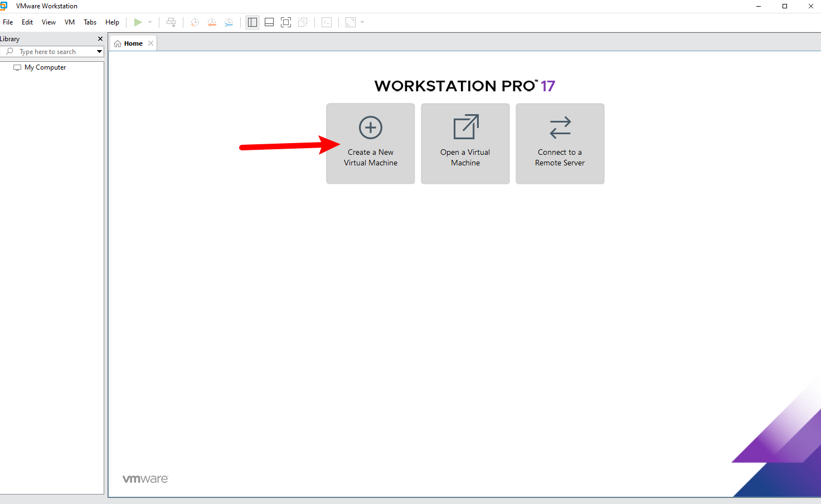This screenshot has height=504, width=821.
Task: Click Create a New Virtual Machine
Action: coord(371,144)
